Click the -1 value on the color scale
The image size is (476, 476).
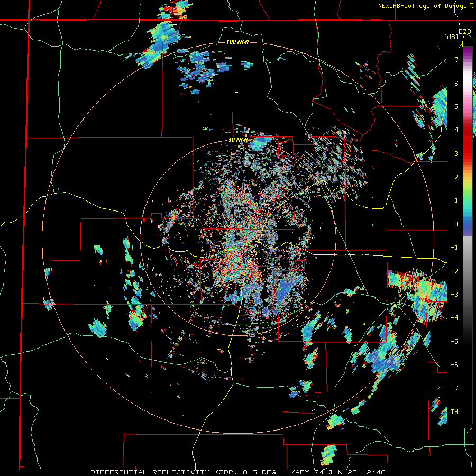pos(454,248)
